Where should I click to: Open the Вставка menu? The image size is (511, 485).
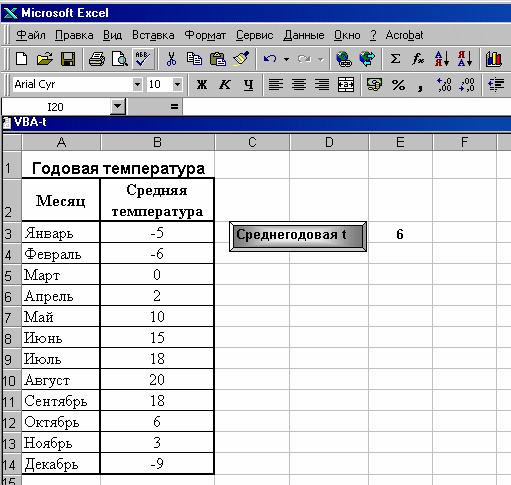point(153,35)
